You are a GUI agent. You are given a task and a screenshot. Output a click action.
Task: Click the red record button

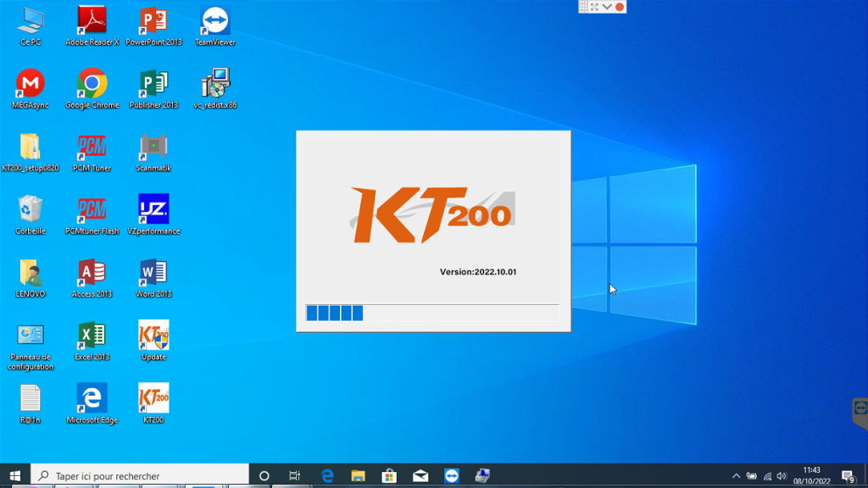(x=620, y=7)
